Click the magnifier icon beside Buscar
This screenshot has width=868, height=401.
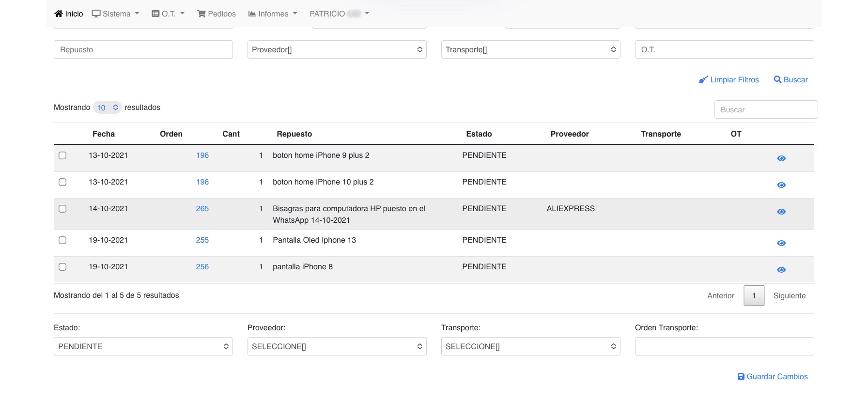(777, 79)
